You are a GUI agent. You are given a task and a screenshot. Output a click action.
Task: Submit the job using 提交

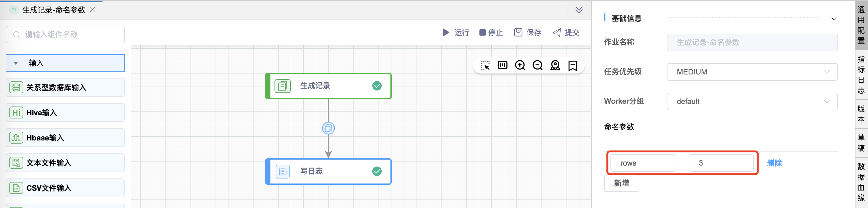coord(566,32)
